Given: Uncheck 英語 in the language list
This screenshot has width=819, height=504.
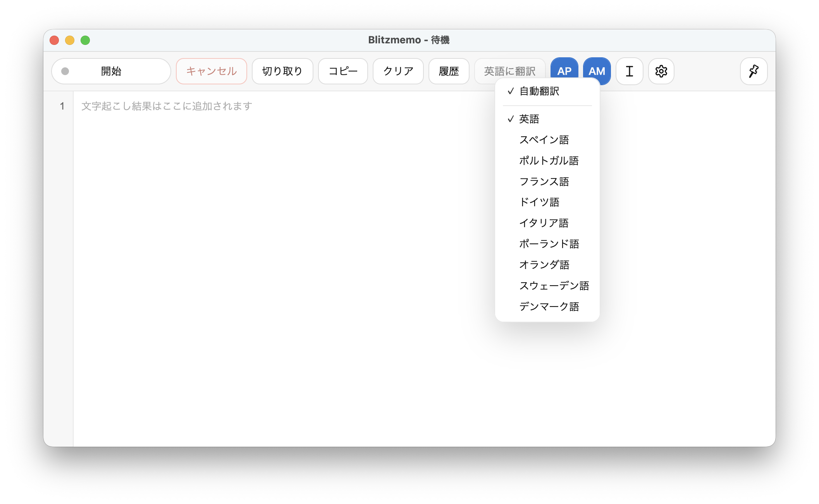Looking at the screenshot, I should [x=529, y=119].
